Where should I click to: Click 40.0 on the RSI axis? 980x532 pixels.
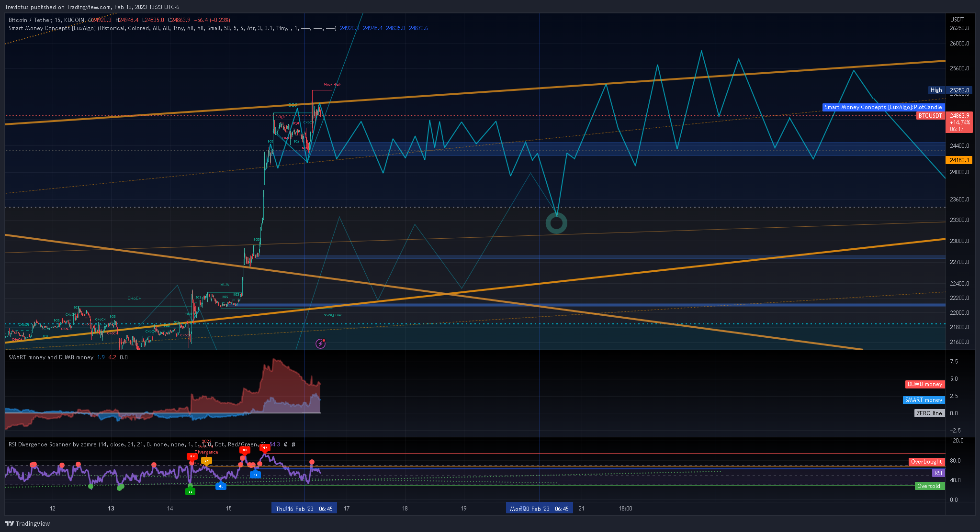pos(955,480)
